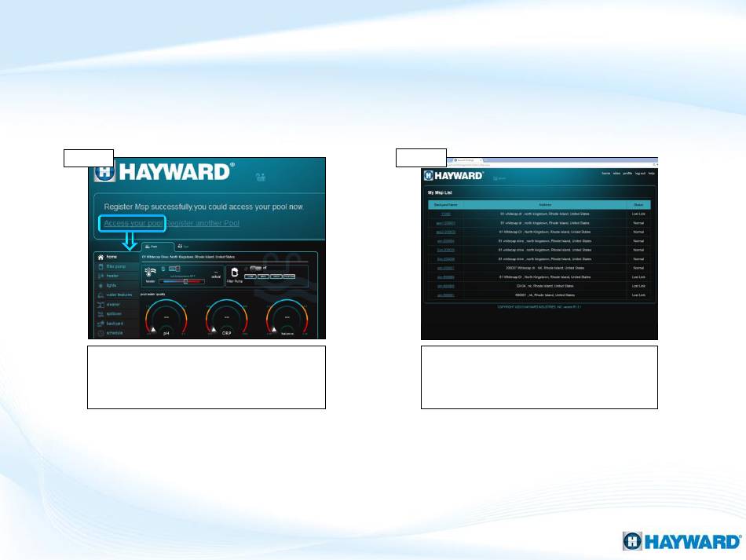Click the 'Access your pool' link
This screenshot has height=560, width=746.
pos(133,223)
